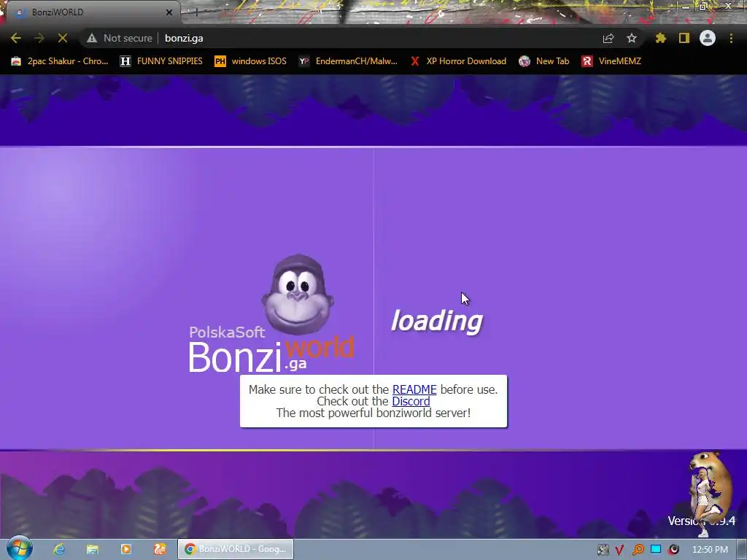
Task: Open Windows Explorer folder on taskbar
Action: (93, 549)
